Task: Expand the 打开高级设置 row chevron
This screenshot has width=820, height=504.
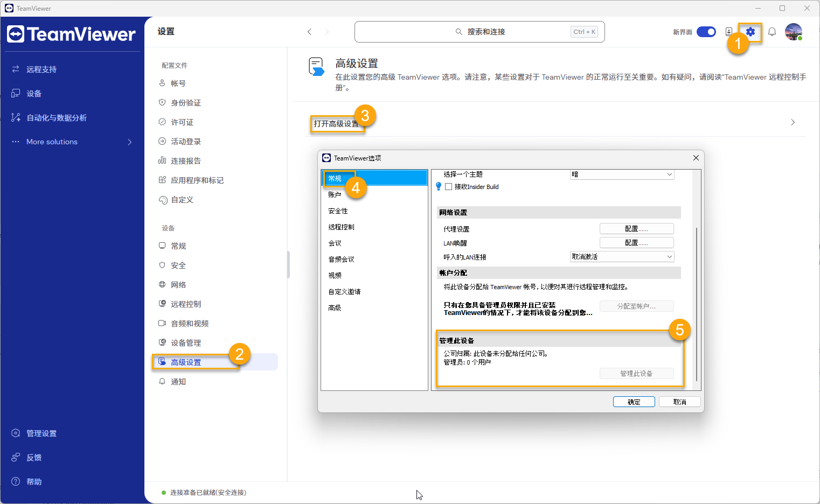Action: tap(793, 122)
